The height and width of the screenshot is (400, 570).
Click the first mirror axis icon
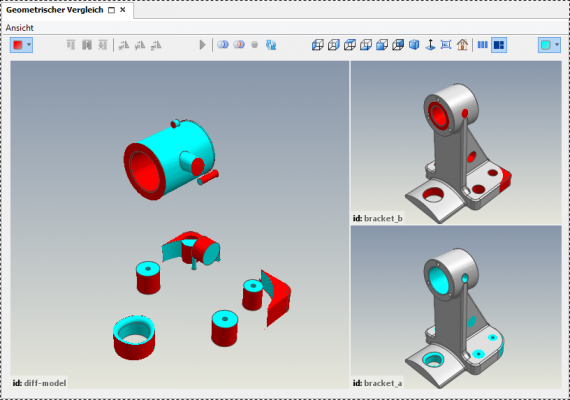coord(124,45)
